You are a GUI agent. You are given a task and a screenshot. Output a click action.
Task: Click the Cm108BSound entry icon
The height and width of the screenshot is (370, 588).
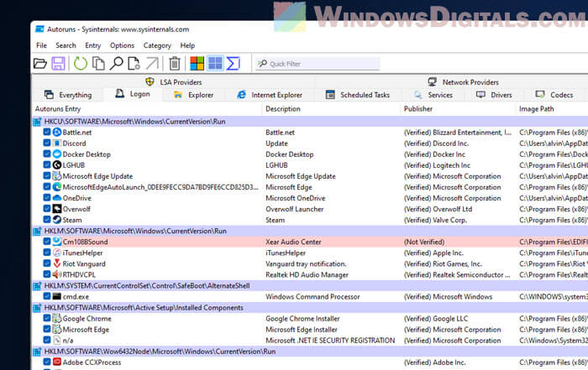coord(57,242)
